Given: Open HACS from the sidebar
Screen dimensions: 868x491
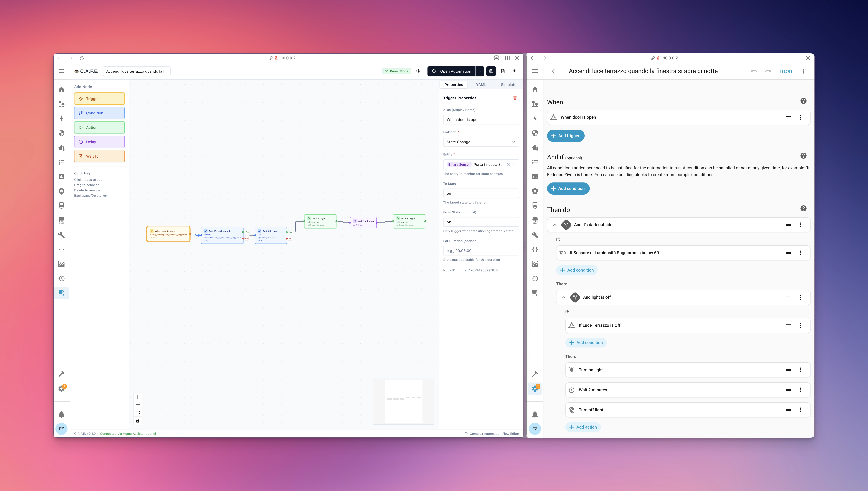Looking at the screenshot, I should point(62,220).
